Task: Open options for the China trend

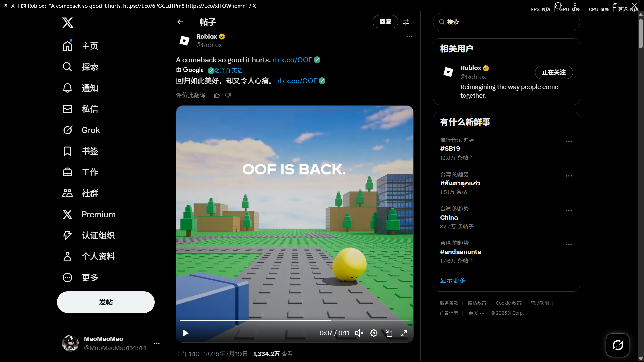Action: click(569, 210)
